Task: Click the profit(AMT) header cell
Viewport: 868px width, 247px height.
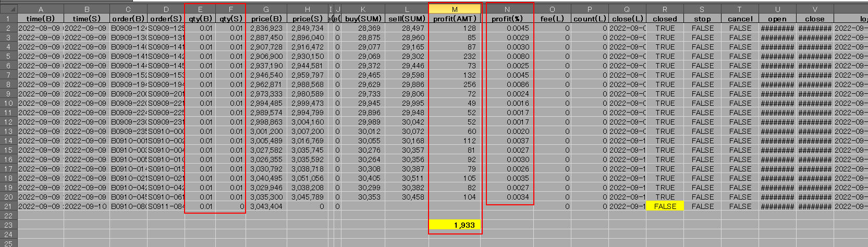Action: 455,19
